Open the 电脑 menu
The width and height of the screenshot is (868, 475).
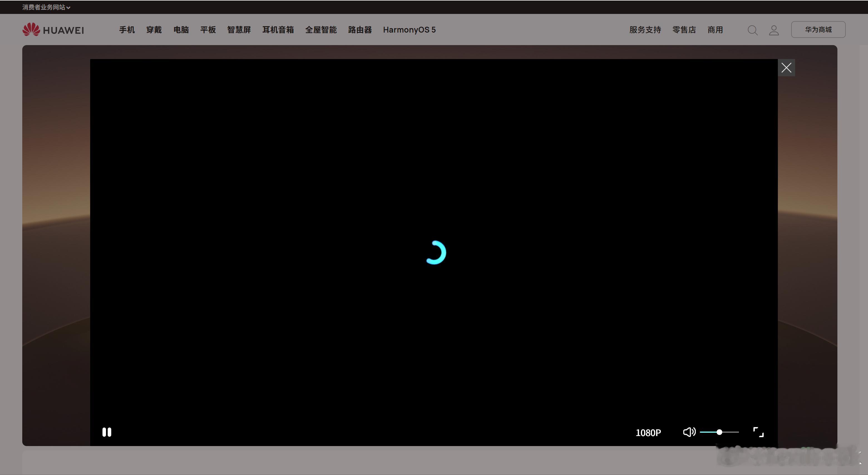[x=181, y=30]
